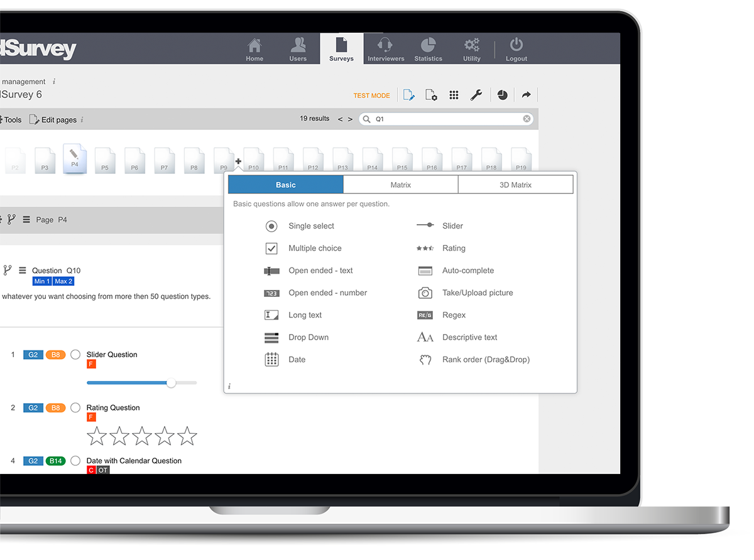The image size is (754, 560).
Task: Select page thumbnail P3
Action: [45, 160]
